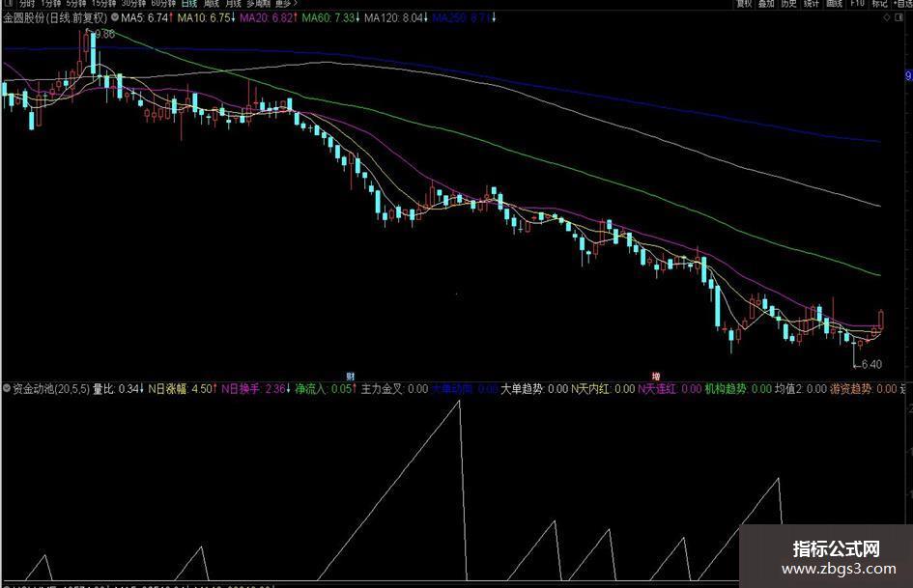The image size is (913, 588).
Task: Click the 量比: 0.34 value
Action: pyautogui.click(x=118, y=388)
